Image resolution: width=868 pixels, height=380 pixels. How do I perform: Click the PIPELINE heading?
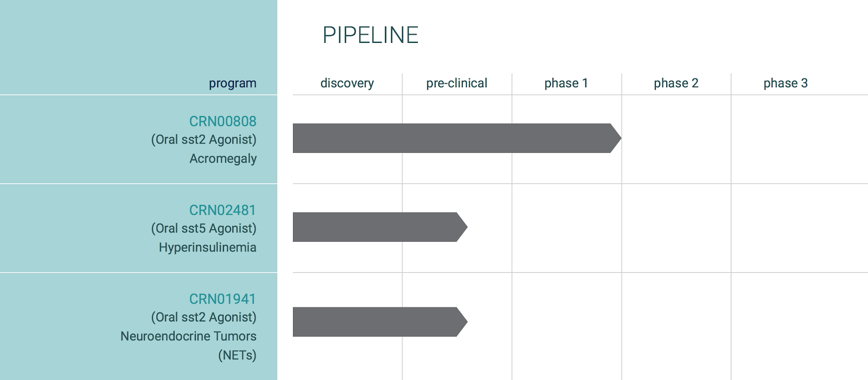[371, 35]
